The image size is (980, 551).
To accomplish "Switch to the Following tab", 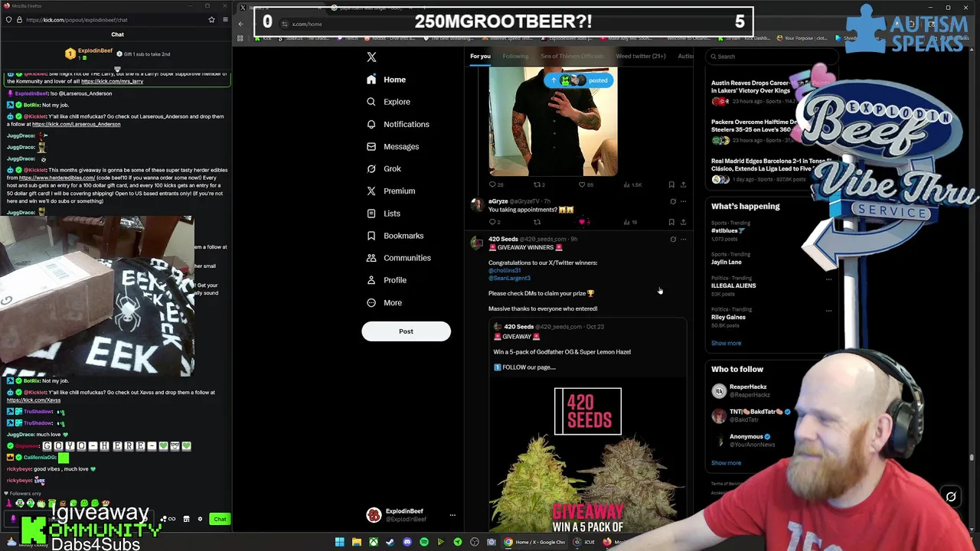I will tap(515, 56).
